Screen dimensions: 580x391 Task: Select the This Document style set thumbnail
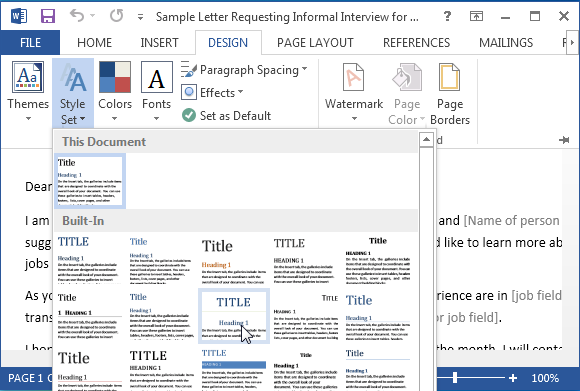coord(90,181)
